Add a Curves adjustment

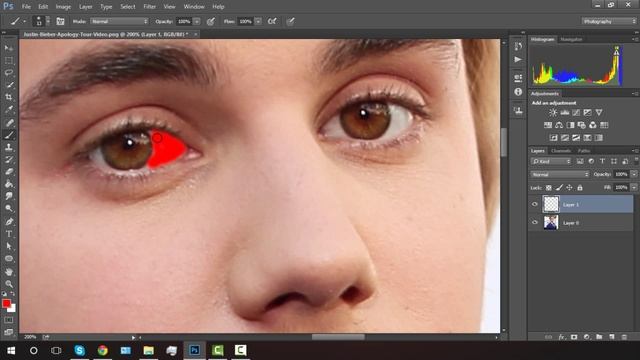tap(576, 112)
